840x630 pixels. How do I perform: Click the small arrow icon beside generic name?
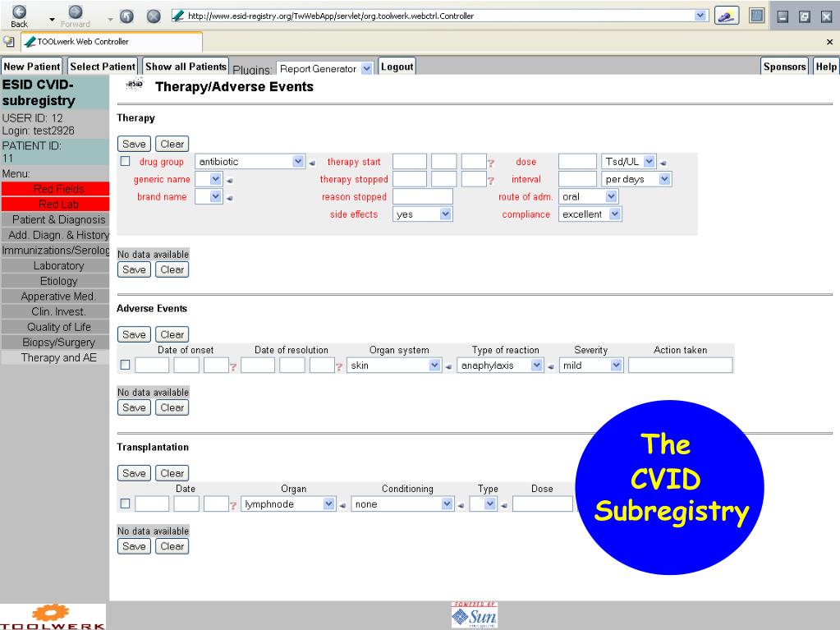tap(230, 181)
